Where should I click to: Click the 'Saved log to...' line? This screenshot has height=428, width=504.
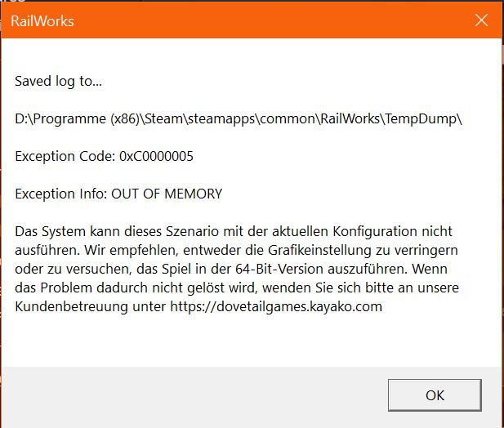tap(59, 82)
